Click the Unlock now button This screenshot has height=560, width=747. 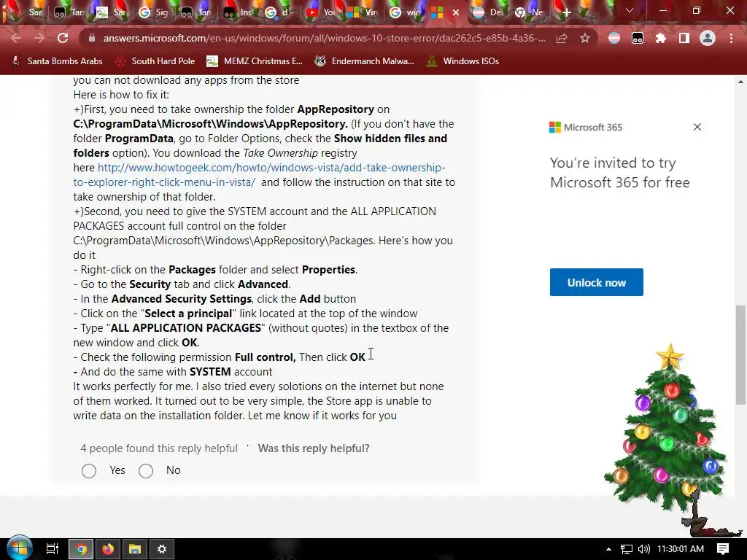[x=597, y=282]
